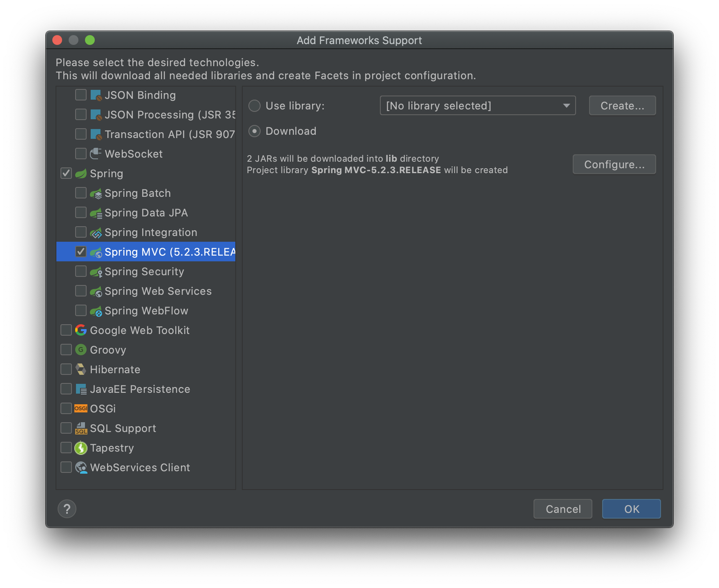This screenshot has width=719, height=588.
Task: Click the Groovy green icon
Action: click(x=81, y=350)
